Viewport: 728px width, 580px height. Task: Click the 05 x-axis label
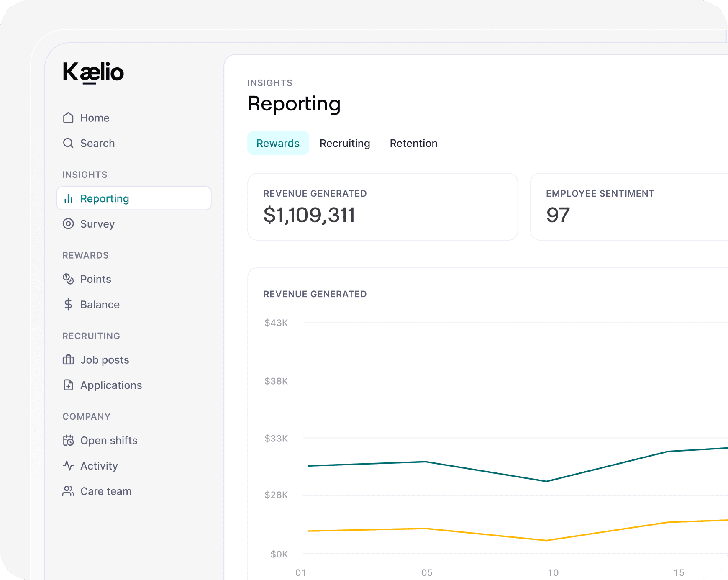click(427, 573)
